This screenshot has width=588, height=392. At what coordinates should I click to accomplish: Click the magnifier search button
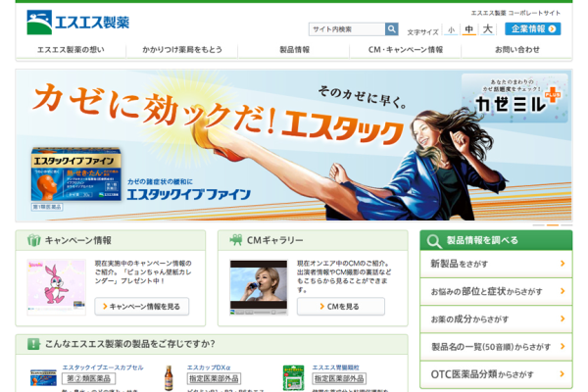[391, 28]
